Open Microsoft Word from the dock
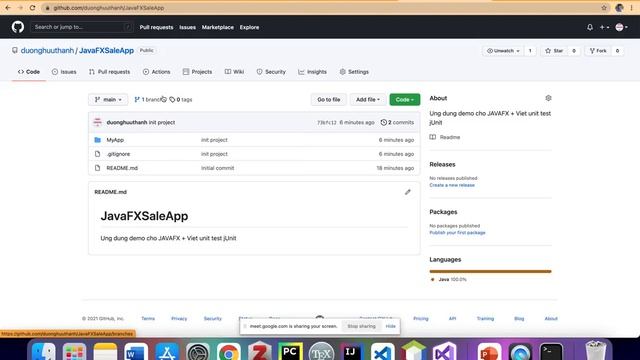This screenshot has height=360, width=640. pyautogui.click(x=135, y=351)
